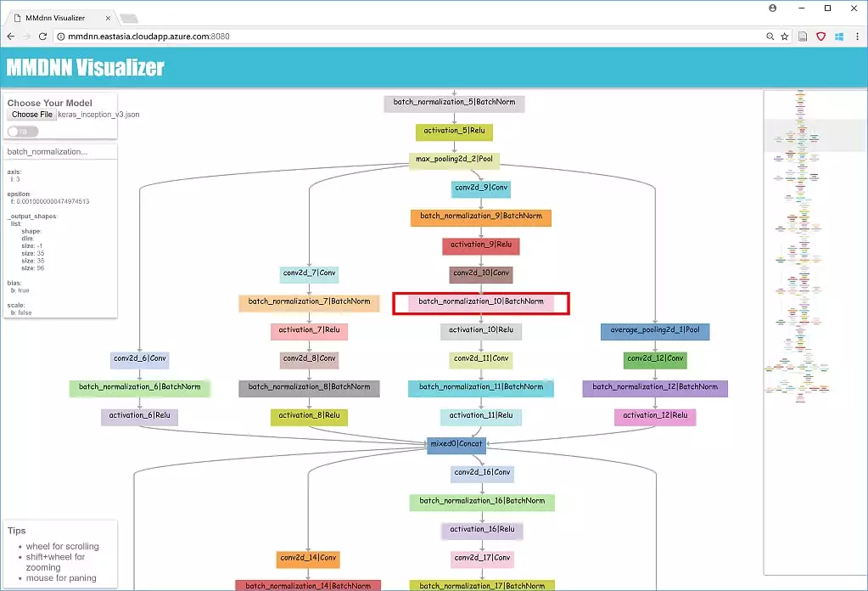868x591 pixels.
Task: Select the max_pooling2d_2|Pool node
Action: 455,160
